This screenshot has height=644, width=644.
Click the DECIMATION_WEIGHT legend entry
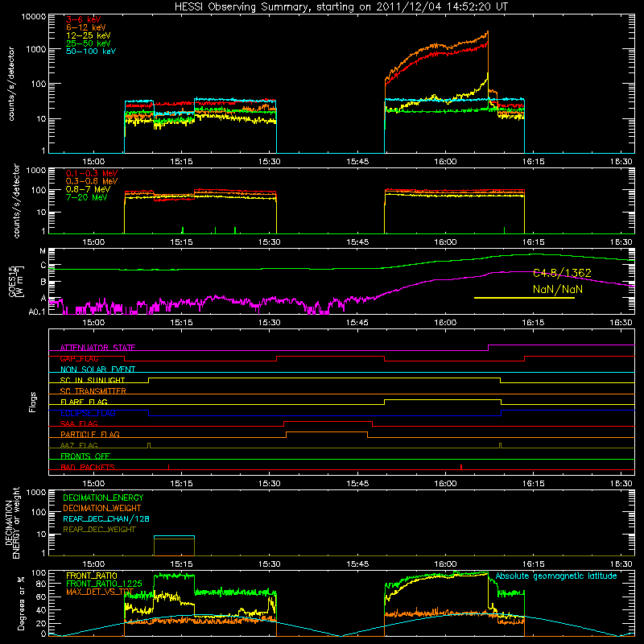[x=102, y=509]
